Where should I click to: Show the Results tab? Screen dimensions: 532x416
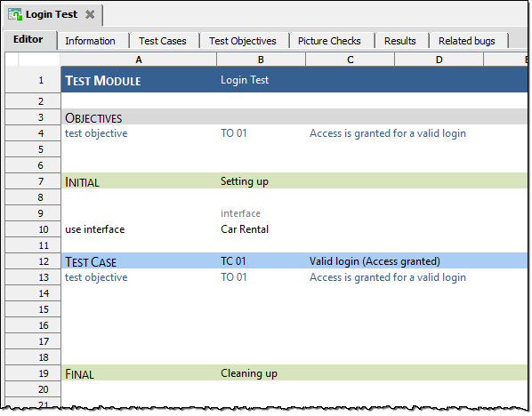click(400, 41)
